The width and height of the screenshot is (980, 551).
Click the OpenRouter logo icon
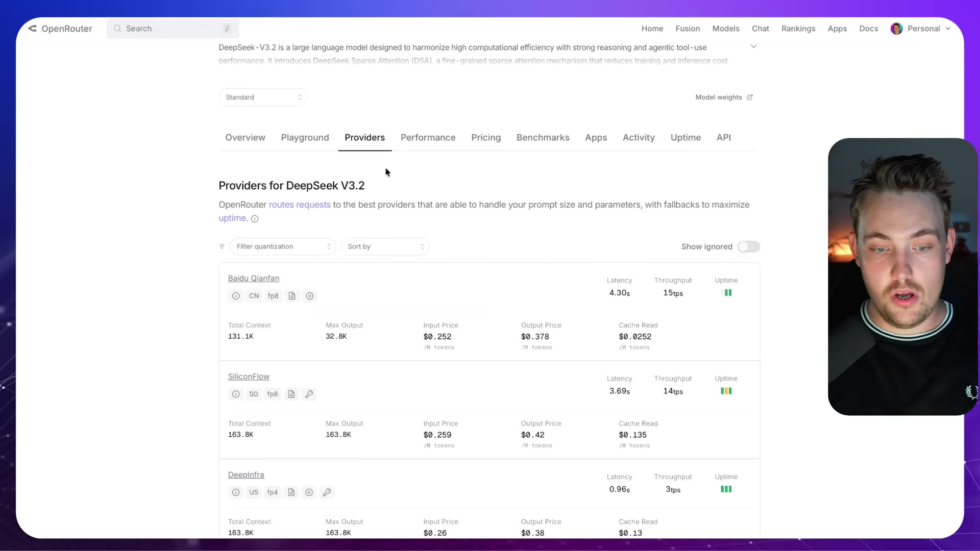pyautogui.click(x=33, y=29)
